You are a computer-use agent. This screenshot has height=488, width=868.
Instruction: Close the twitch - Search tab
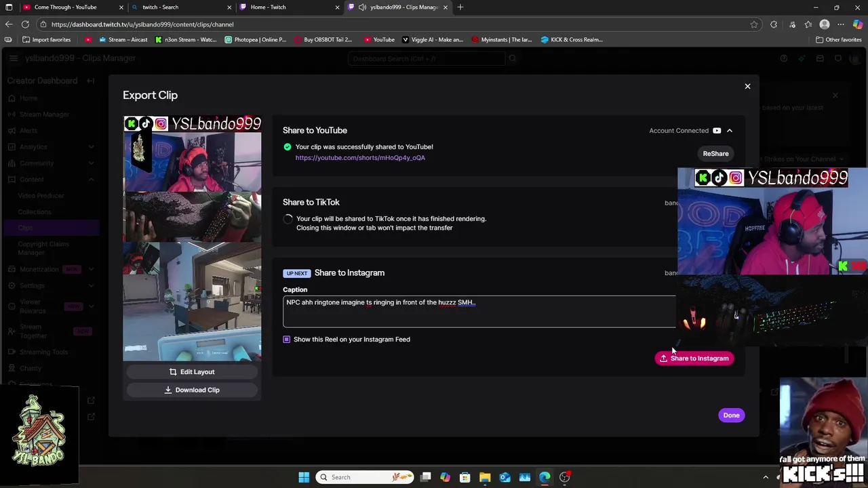(x=229, y=7)
